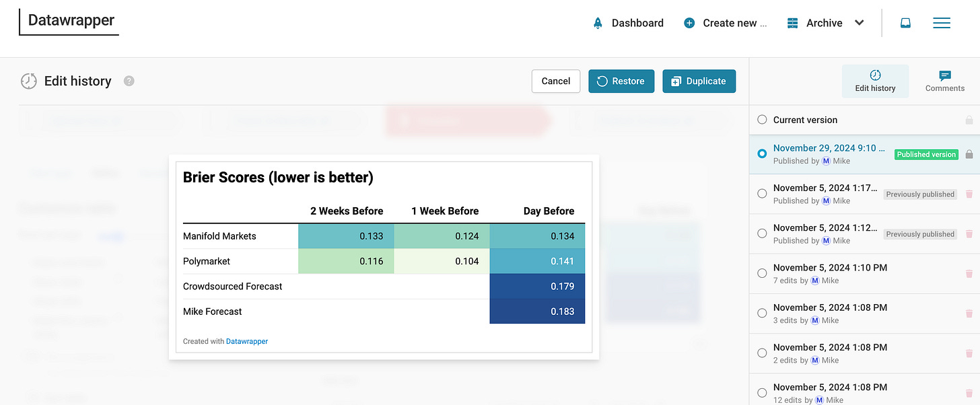Image resolution: width=980 pixels, height=405 pixels.
Task: Open the Datawrapper link in chart footer
Action: point(246,341)
